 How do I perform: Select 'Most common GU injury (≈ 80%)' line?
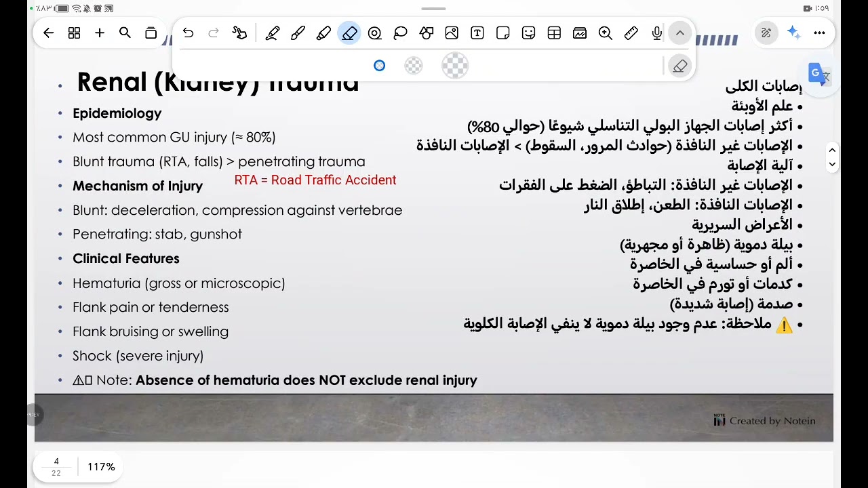pos(174,138)
